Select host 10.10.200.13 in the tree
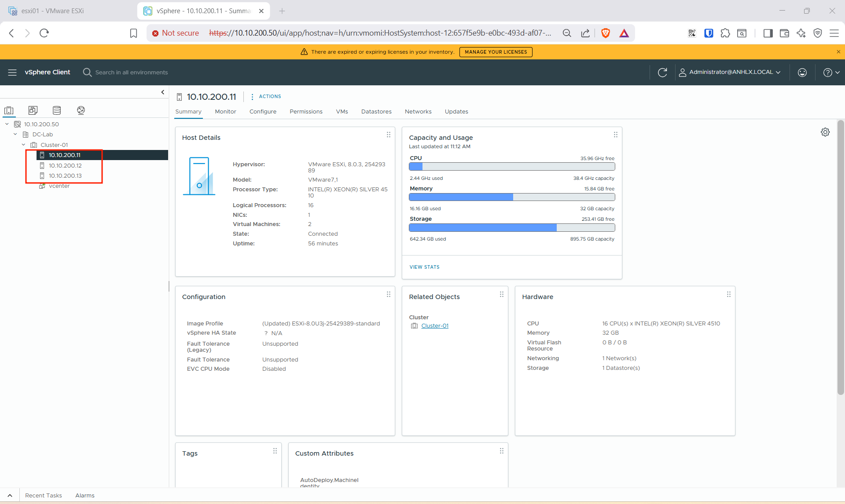This screenshot has width=845, height=504. click(65, 175)
